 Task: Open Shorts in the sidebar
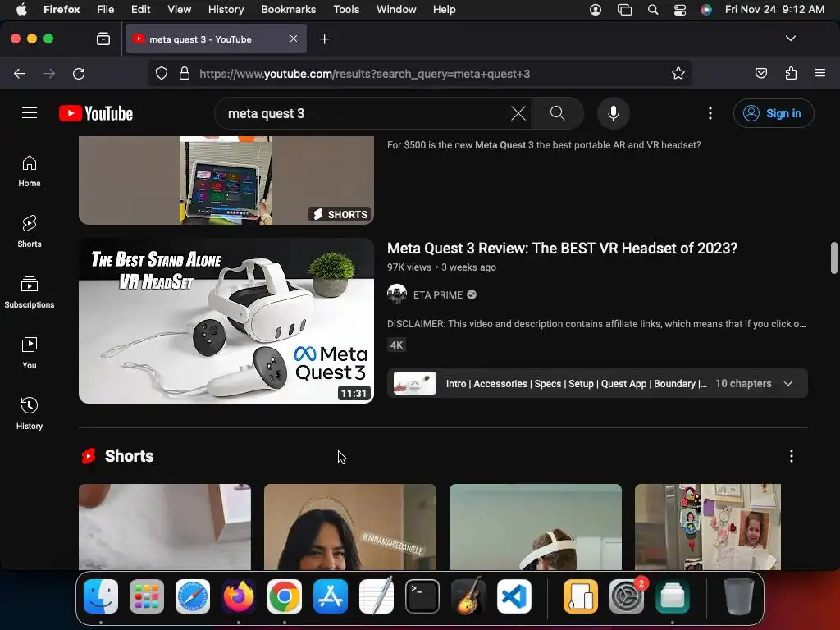pos(30,232)
